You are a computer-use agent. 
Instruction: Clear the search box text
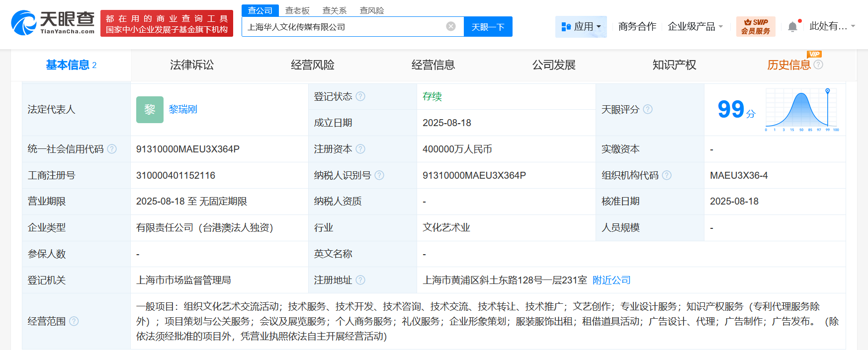pos(450,26)
